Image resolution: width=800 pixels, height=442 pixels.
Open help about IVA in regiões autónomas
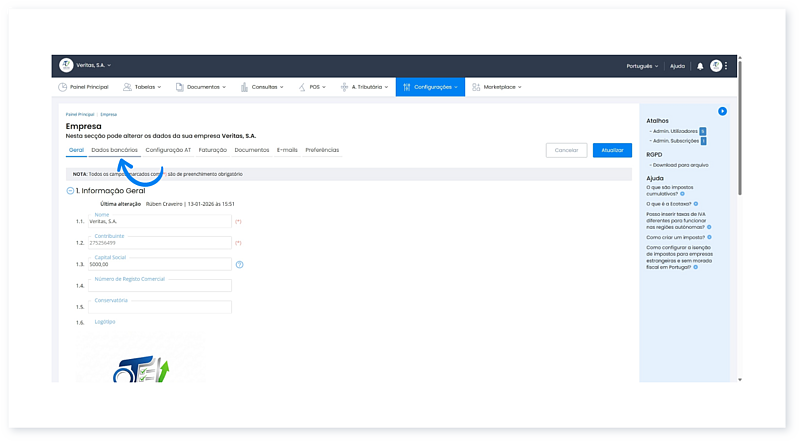coord(676,220)
